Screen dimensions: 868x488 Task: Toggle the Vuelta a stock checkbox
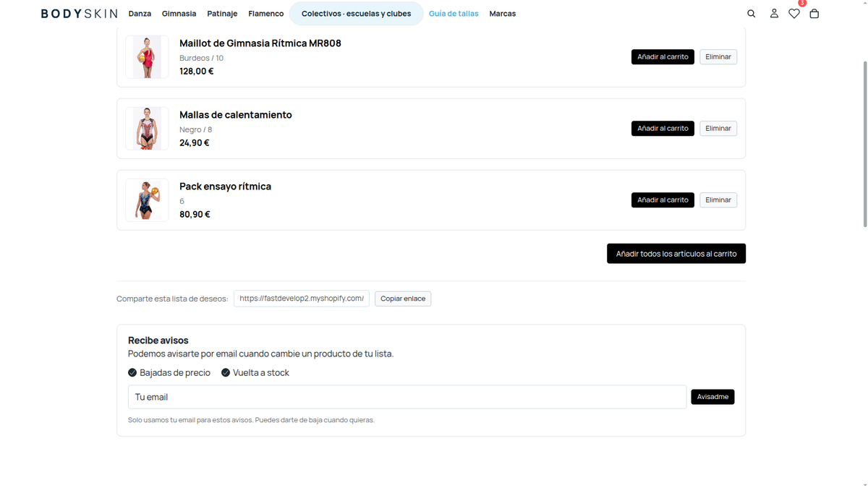[x=226, y=373]
